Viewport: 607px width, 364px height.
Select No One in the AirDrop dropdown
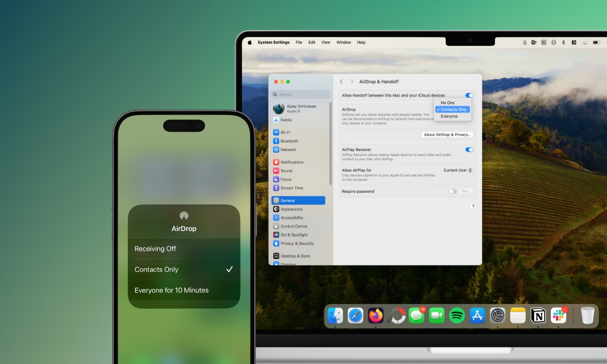pyautogui.click(x=447, y=102)
